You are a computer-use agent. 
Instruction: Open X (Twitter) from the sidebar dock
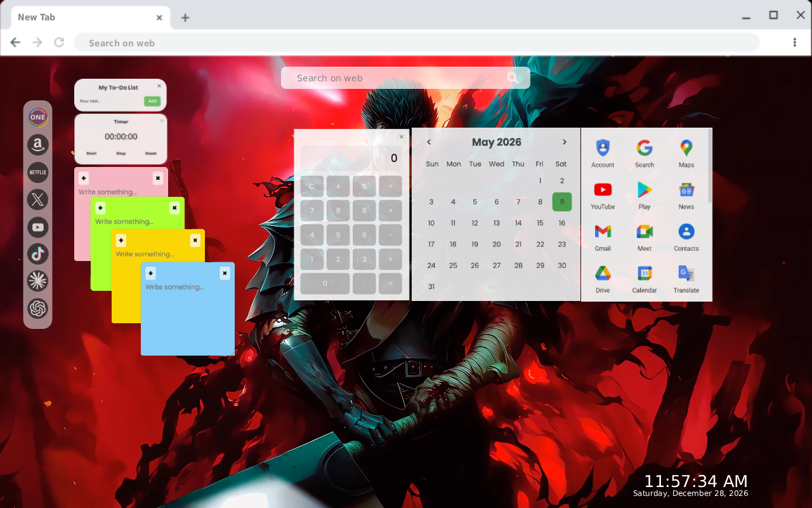coord(38,199)
